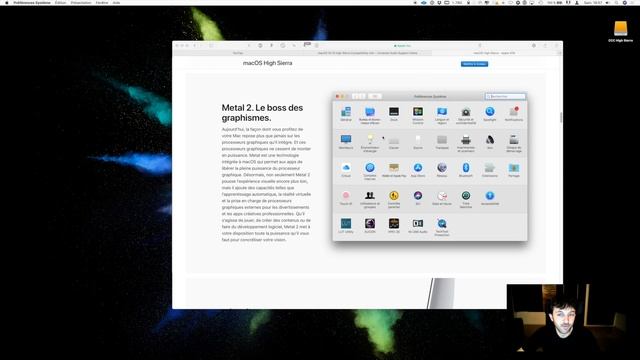The height and width of the screenshot is (360, 640).
Task: Open the Son preference pane
Action: pyautogui.click(x=490, y=142)
